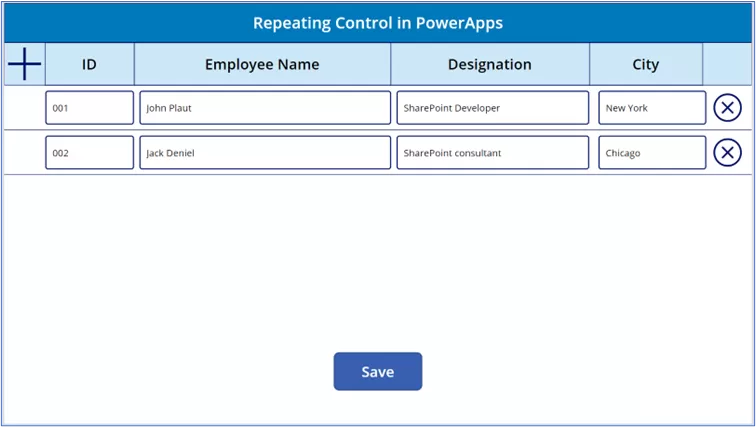Delete the Jack Deniel row using the X icon

pyautogui.click(x=727, y=152)
